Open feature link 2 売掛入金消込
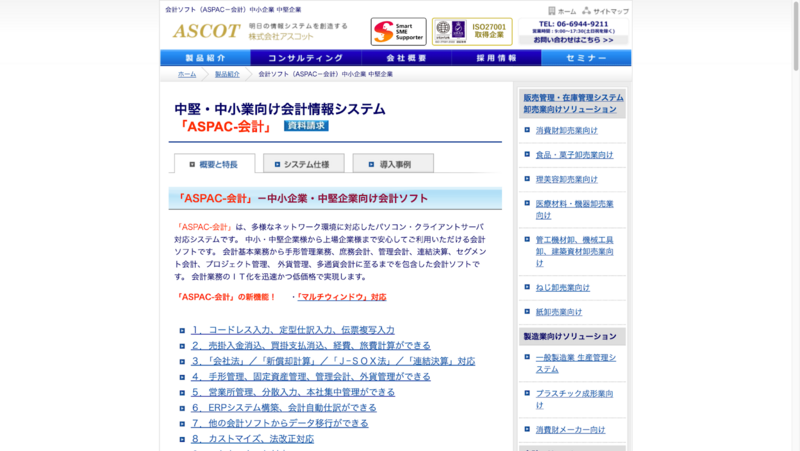The width and height of the screenshot is (800, 451). [x=311, y=345]
